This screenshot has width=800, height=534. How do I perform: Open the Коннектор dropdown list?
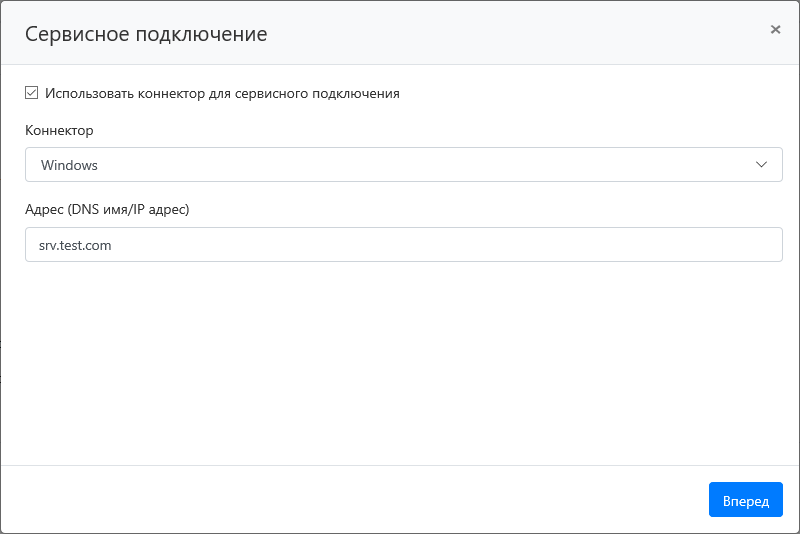point(403,165)
